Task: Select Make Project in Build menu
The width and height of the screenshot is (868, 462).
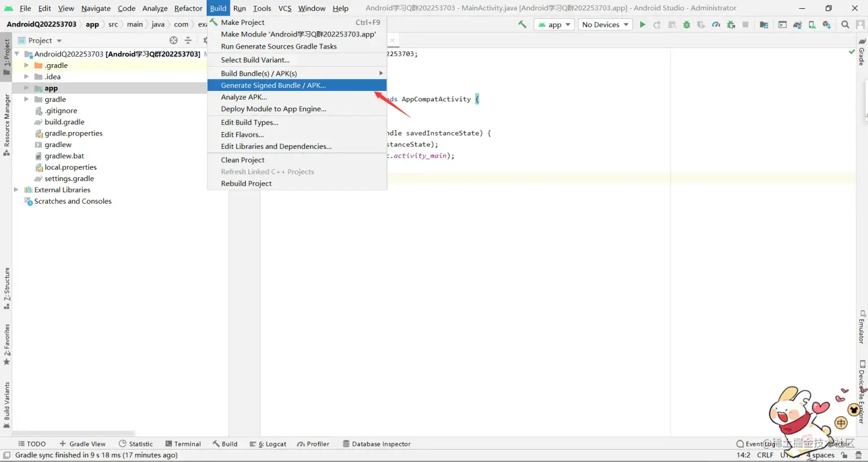Action: tap(297, 22)
